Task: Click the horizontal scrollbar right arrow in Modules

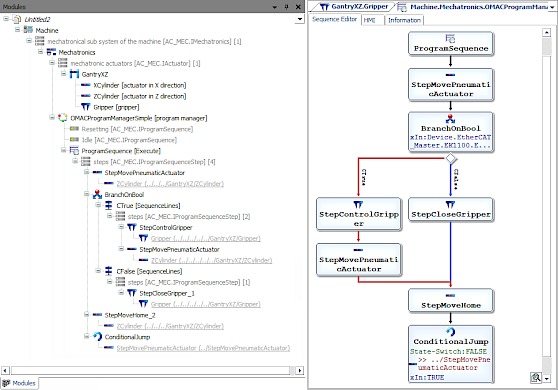Action: [300, 370]
